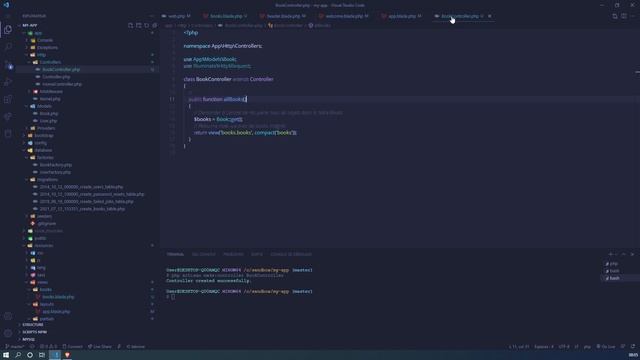Maximize the terminal panel with caret icon
Screen dimensions: 640x360
(624, 254)
